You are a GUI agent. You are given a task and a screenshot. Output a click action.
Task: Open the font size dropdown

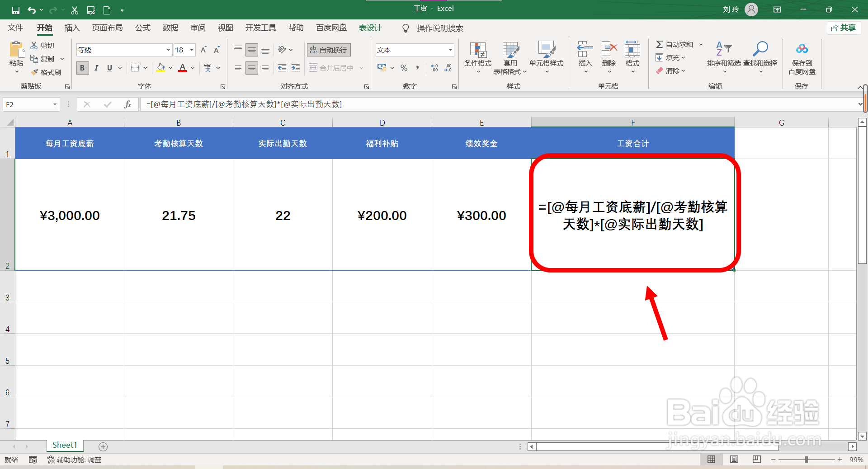pos(191,50)
